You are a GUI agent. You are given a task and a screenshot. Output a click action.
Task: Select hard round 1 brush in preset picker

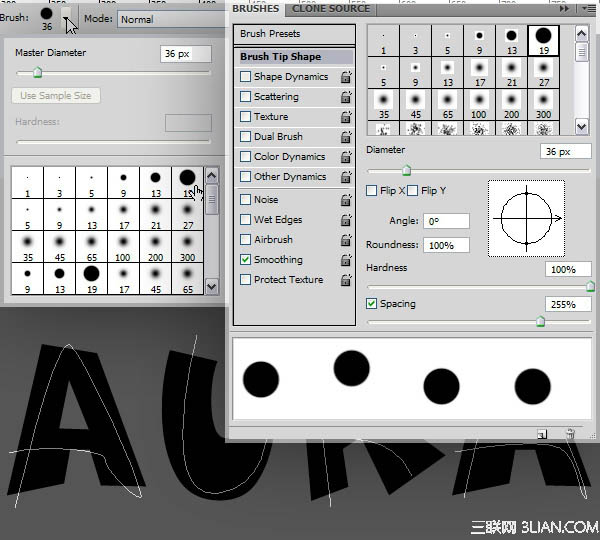click(x=27, y=183)
